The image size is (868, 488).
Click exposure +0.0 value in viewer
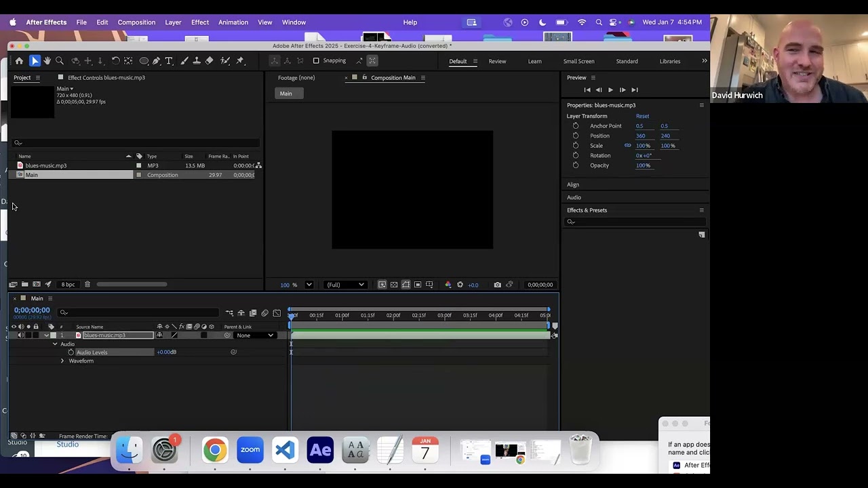[x=473, y=285]
